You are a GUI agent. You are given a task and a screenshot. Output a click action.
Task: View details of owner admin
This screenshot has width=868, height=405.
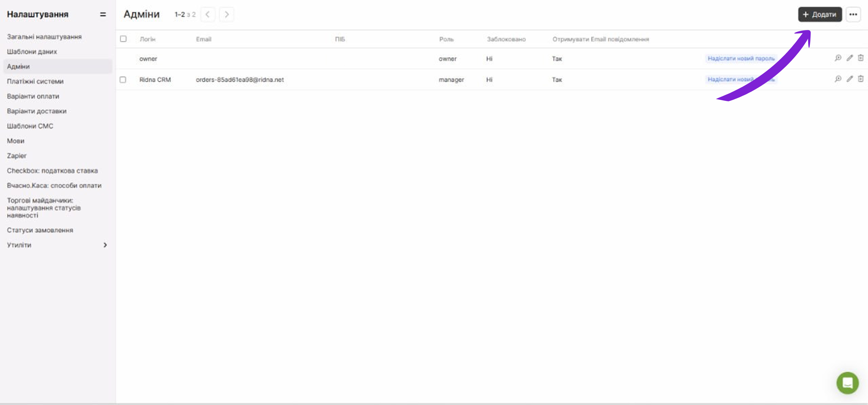pyautogui.click(x=838, y=58)
